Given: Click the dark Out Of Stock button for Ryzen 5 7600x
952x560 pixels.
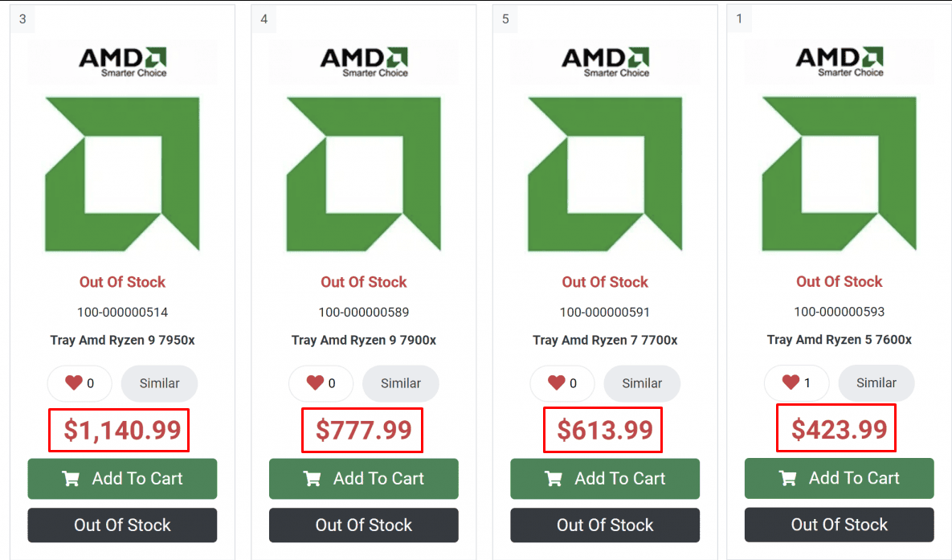Looking at the screenshot, I should click(x=839, y=525).
